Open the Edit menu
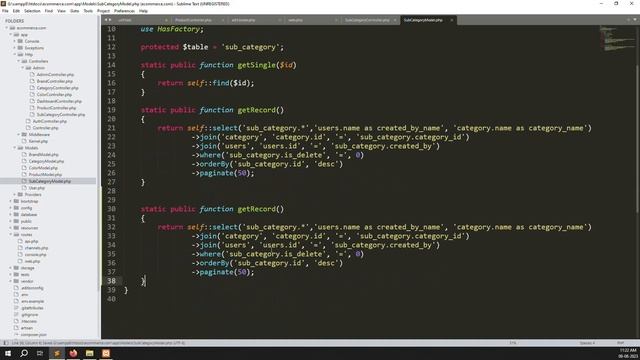640x360 pixels. click(x=16, y=11)
